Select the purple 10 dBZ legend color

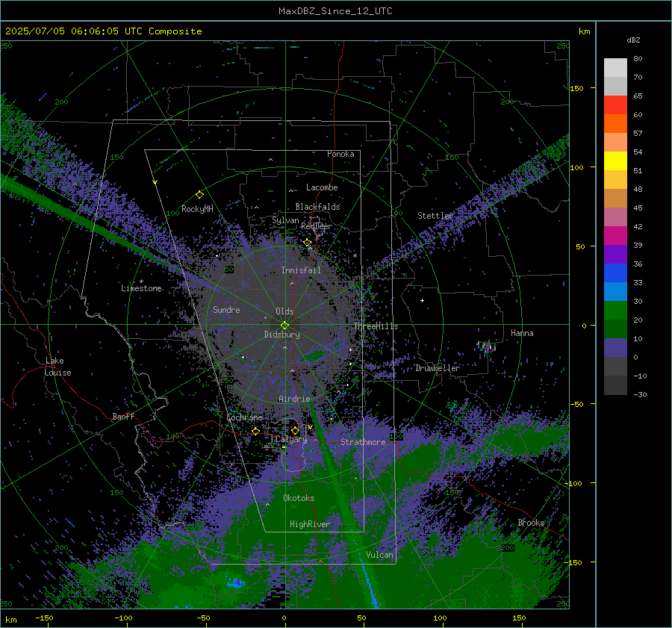[x=615, y=347]
